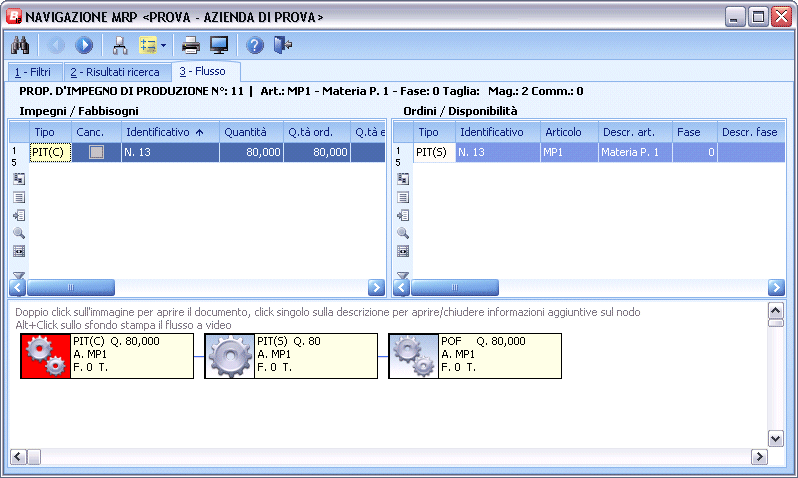Click first side icon in Impegni grid
This screenshot has height=478, width=798.
[19, 179]
